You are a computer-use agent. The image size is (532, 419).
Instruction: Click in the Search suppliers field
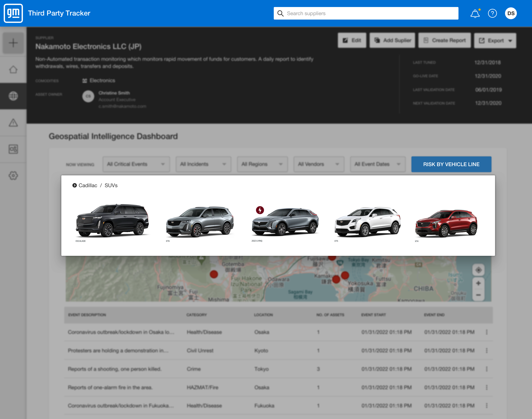[x=366, y=13]
